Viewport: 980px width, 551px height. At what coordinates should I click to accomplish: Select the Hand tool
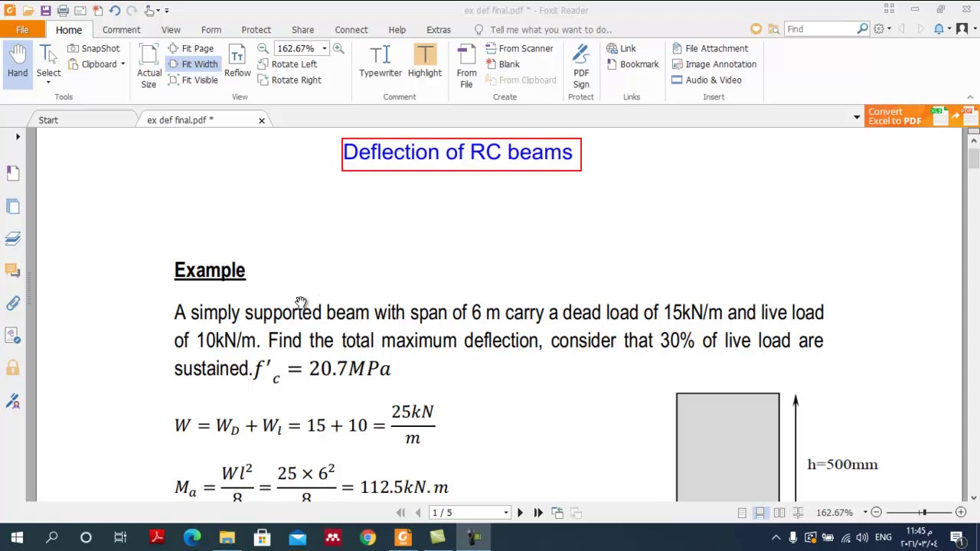point(18,63)
